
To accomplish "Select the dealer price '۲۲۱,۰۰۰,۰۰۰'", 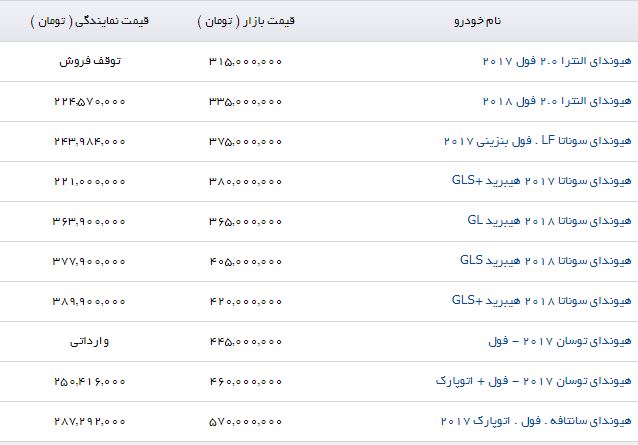I will (90, 181).
